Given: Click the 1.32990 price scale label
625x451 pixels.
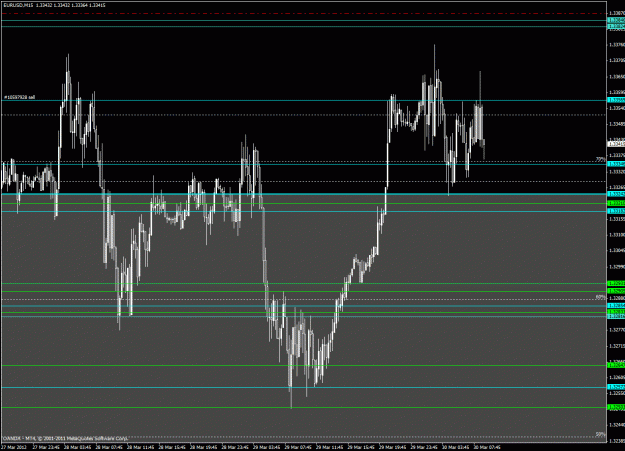Looking at the screenshot, I should [616, 266].
